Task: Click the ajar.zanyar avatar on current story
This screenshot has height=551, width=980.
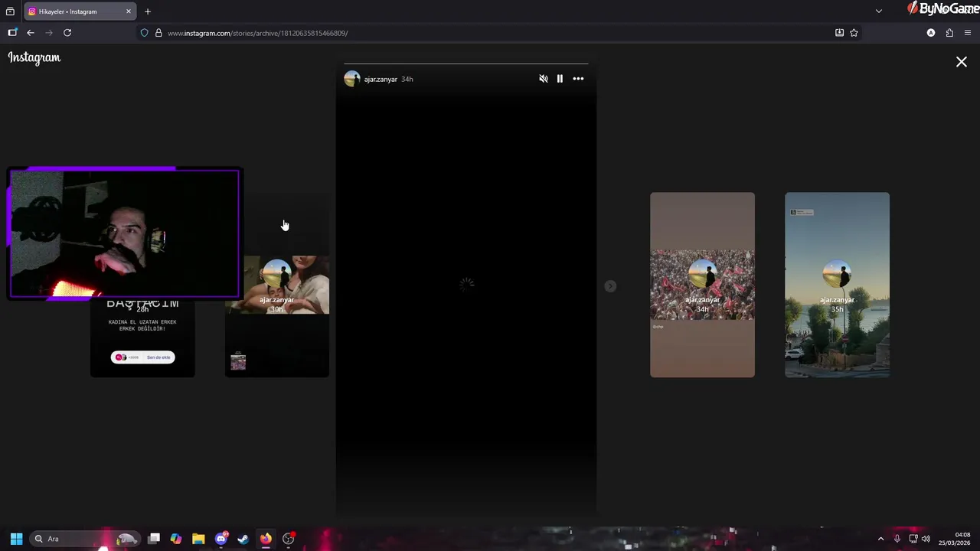Action: tap(352, 79)
